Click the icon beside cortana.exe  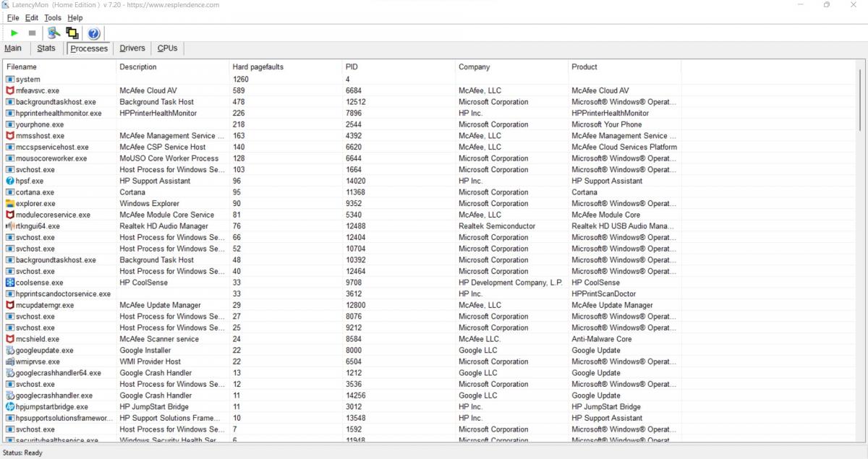click(10, 192)
